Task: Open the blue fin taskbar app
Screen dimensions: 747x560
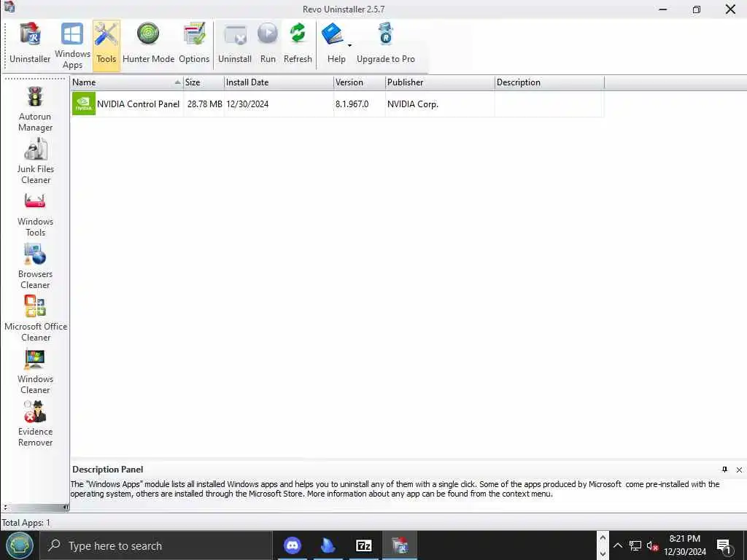Action: [328, 545]
